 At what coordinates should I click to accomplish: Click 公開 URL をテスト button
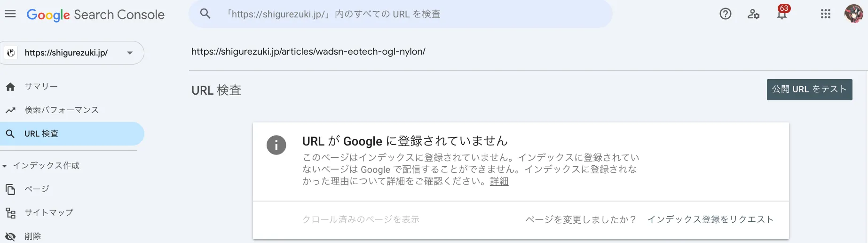pos(809,89)
